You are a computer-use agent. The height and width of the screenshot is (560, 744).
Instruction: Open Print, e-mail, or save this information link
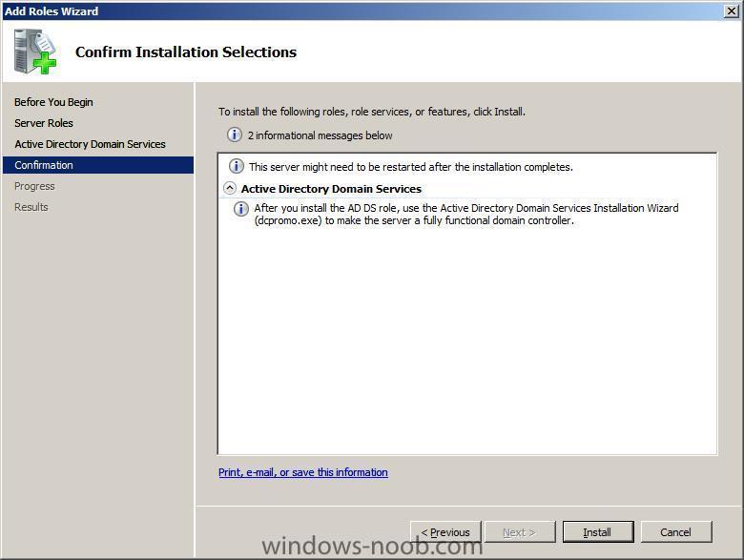[x=303, y=472]
